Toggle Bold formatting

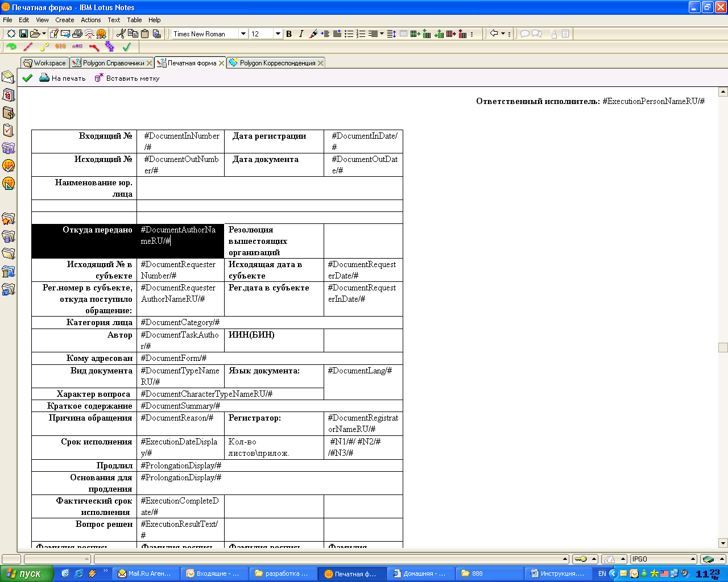tap(289, 34)
